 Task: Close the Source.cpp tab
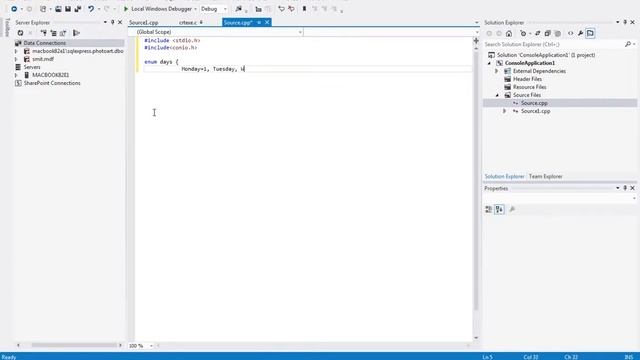(267, 22)
